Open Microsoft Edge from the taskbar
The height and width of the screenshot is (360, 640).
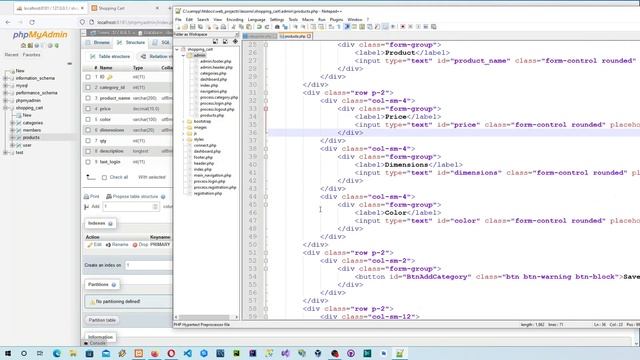coord(56,353)
